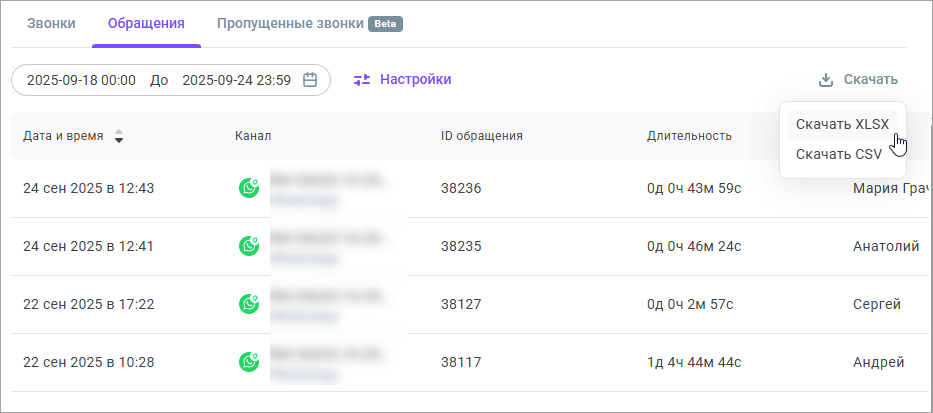Switch to the Звонки tab
933x413 pixels.
point(51,23)
